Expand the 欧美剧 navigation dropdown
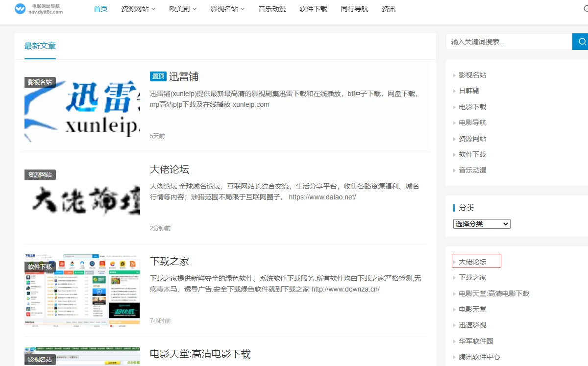This screenshot has height=366, width=588. (183, 9)
